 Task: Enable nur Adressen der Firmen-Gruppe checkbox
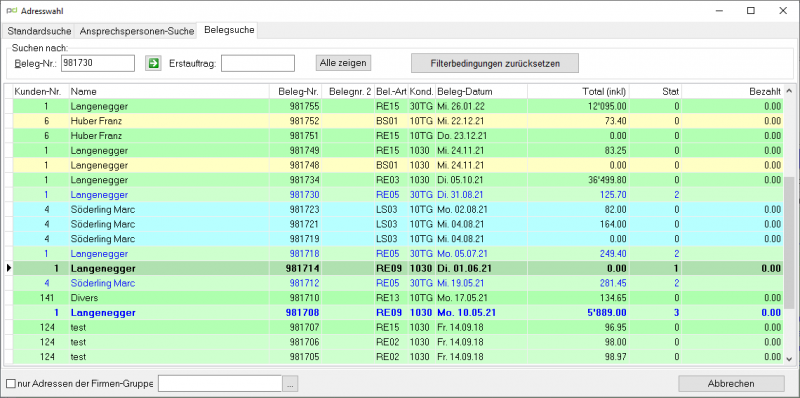[x=10, y=384]
